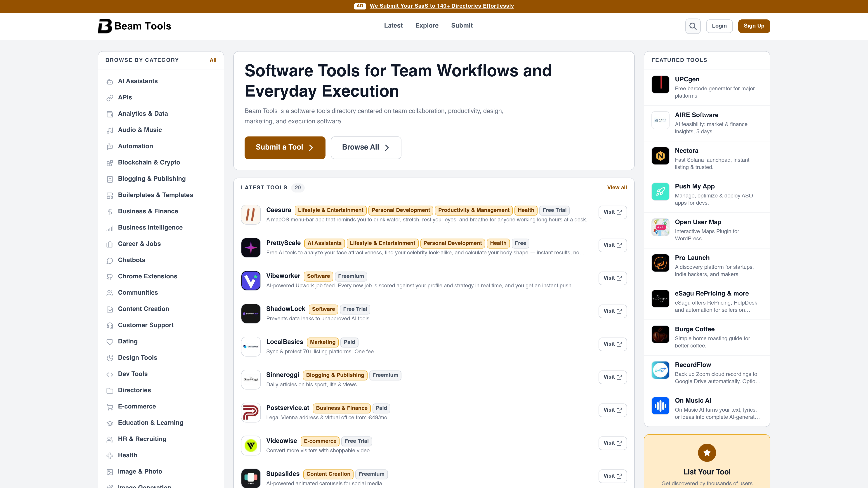
Task: Open the Videowise logo thumbnail
Action: tap(251, 446)
